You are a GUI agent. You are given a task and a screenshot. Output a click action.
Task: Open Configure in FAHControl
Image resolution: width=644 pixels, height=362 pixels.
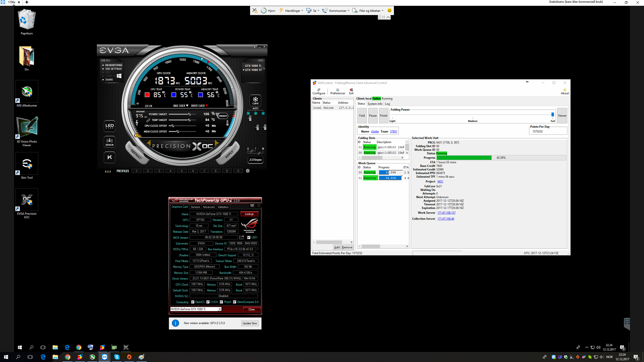coord(319,92)
